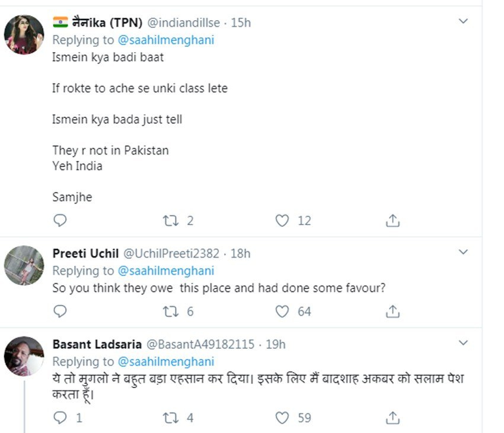Screen dimensions: 504x433
Task: Reply to नैनika's tweet
Action: click(x=60, y=220)
